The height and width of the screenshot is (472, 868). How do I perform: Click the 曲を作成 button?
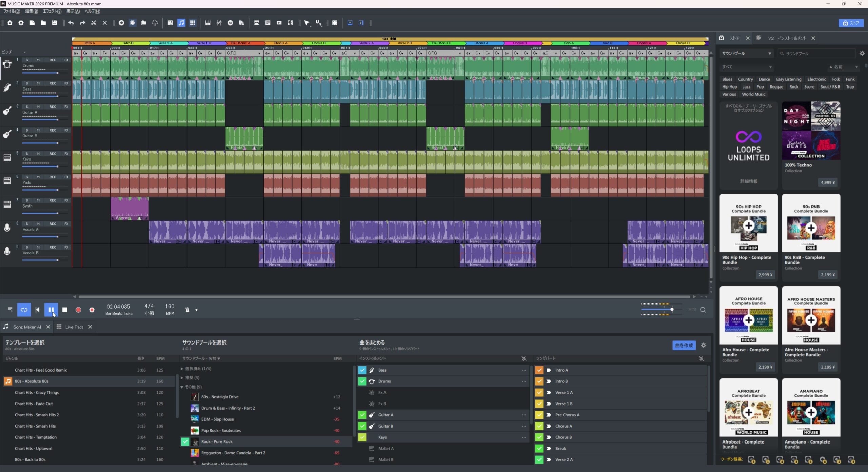coord(684,345)
